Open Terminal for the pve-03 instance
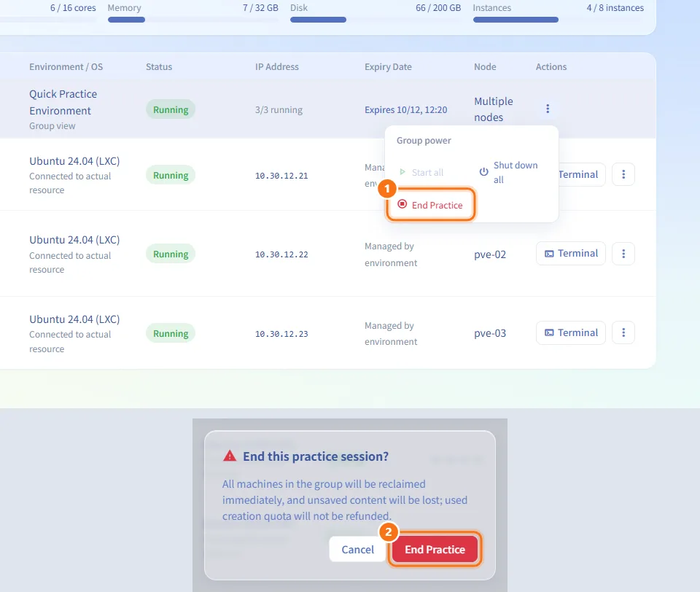This screenshot has width=700, height=592. [570, 332]
